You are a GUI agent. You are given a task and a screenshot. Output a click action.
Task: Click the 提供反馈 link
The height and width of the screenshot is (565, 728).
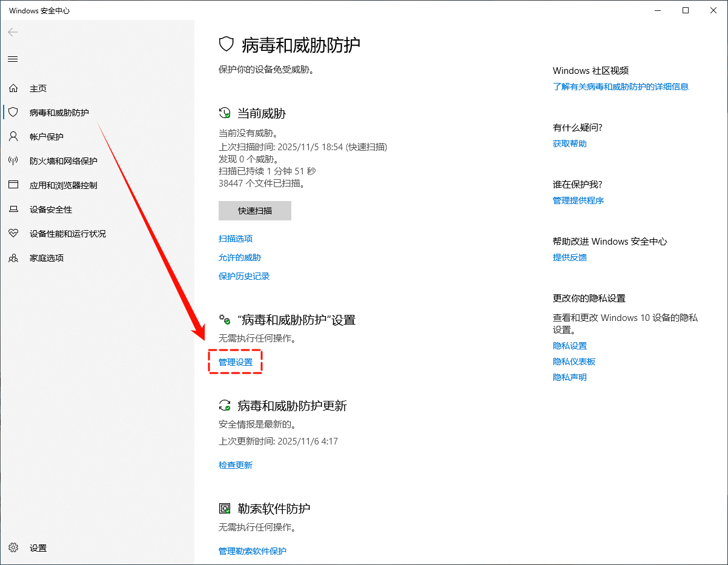(570, 257)
